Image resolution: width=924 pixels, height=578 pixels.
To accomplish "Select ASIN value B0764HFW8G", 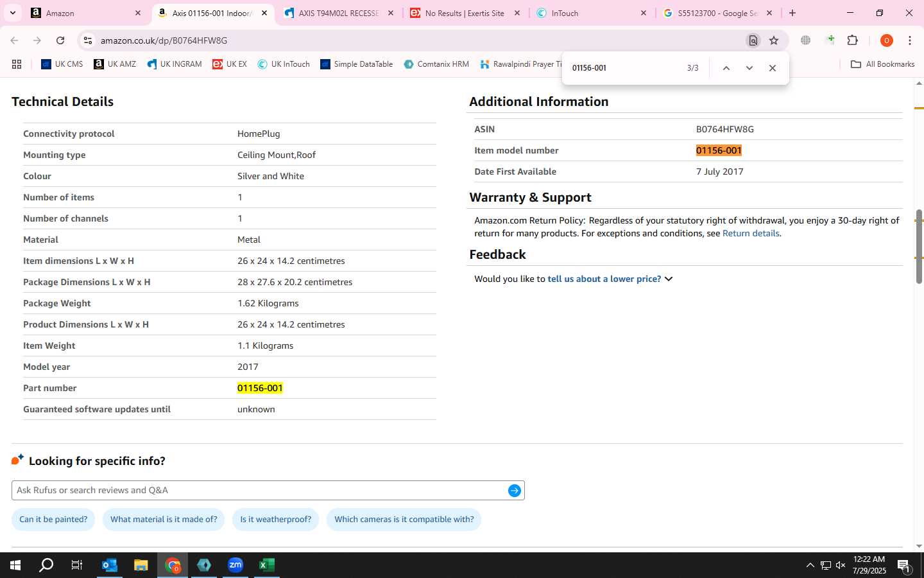I will click(725, 130).
